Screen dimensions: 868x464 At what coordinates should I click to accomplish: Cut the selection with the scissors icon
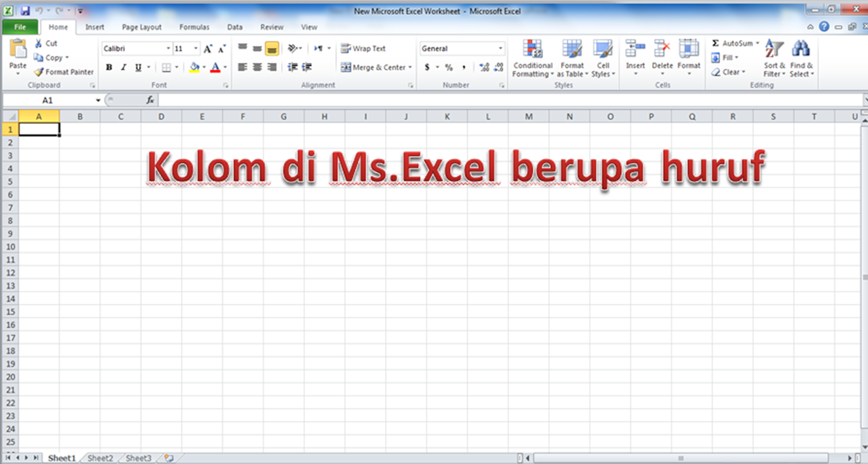click(x=38, y=43)
